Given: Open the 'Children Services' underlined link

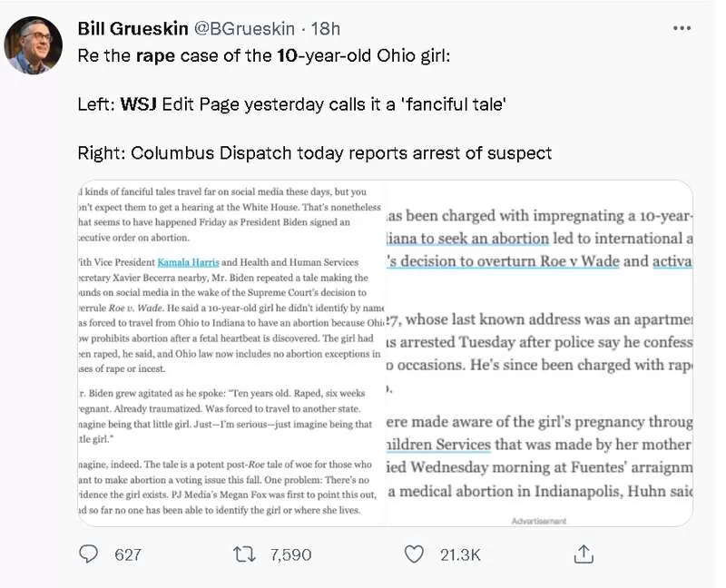Looking at the screenshot, I should (438, 445).
